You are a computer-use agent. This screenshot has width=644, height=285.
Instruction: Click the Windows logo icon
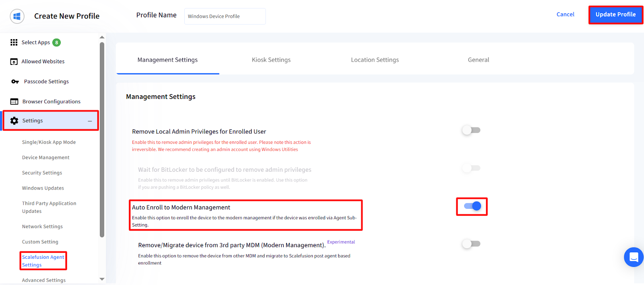click(x=17, y=16)
